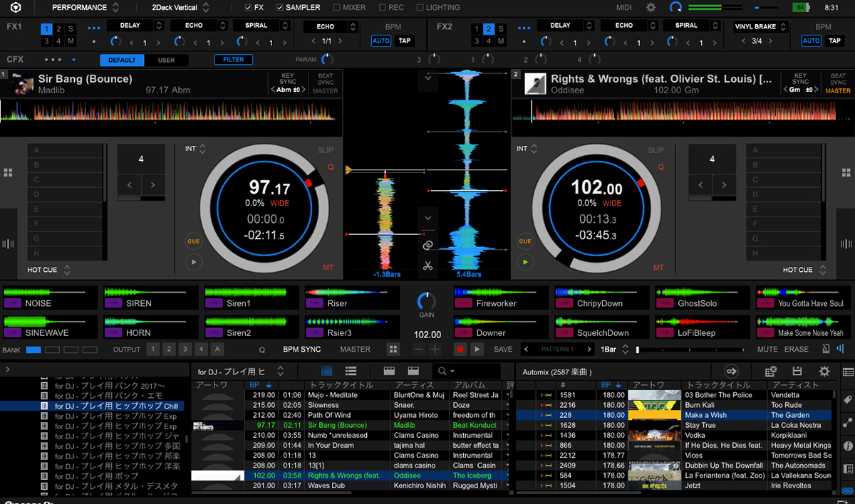Enable the REC panel checkbox

383,8
